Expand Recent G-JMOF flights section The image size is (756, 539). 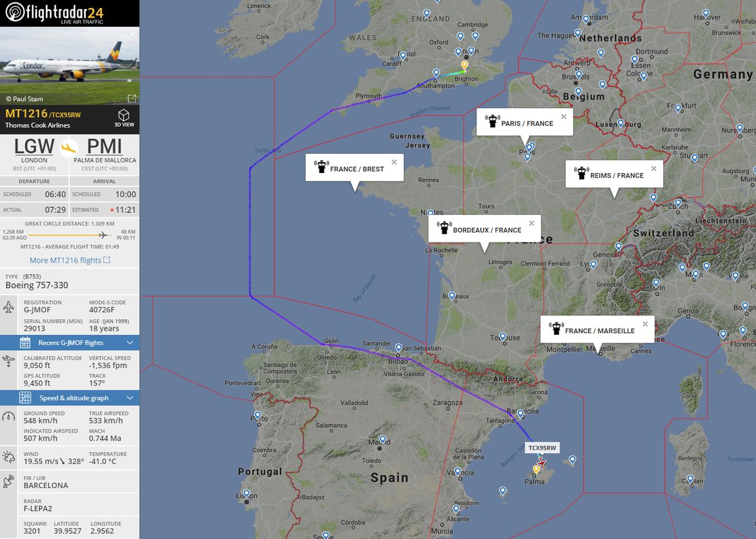coord(69,343)
